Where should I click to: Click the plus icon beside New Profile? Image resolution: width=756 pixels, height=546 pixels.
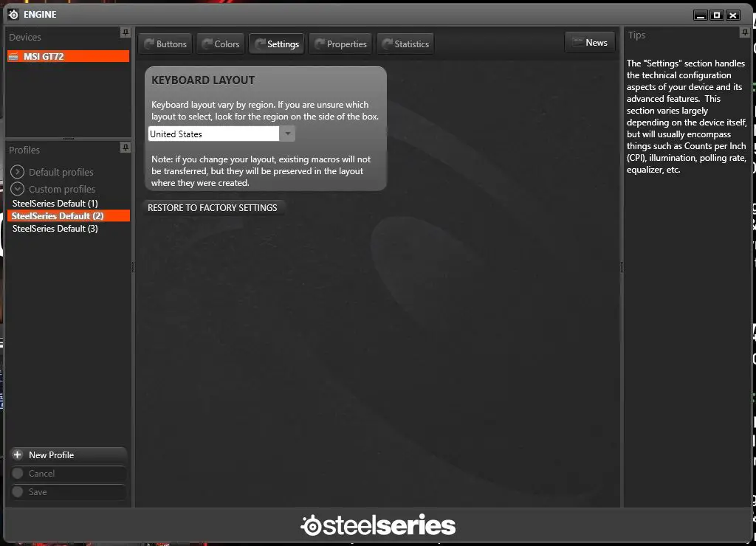(x=18, y=455)
